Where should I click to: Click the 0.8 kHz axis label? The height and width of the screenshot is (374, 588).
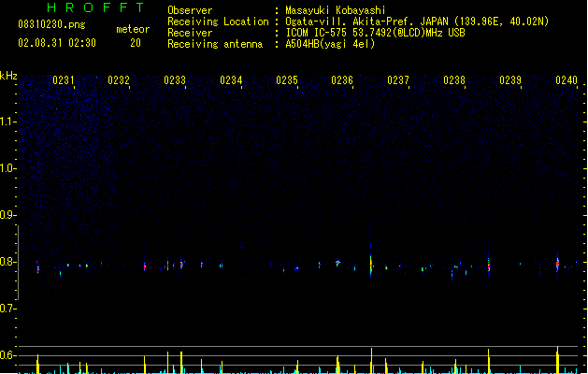[x=7, y=262]
